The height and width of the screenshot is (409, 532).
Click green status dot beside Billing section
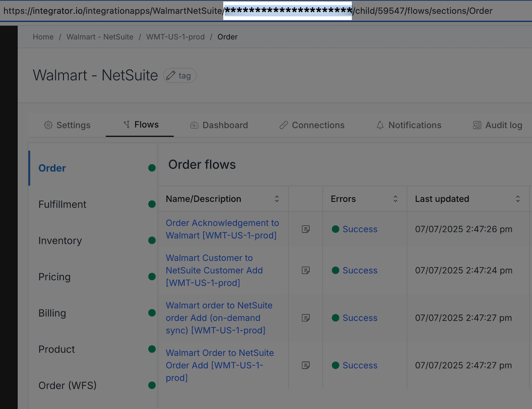coord(152,313)
